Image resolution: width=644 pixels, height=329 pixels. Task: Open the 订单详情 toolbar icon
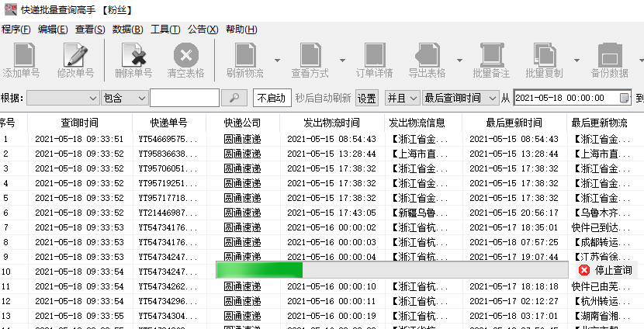[x=375, y=54]
